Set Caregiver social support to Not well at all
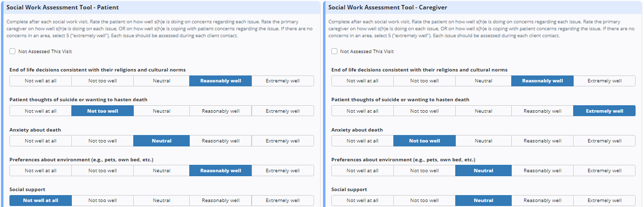The height and width of the screenshot is (207, 644). pyautogui.click(x=362, y=201)
